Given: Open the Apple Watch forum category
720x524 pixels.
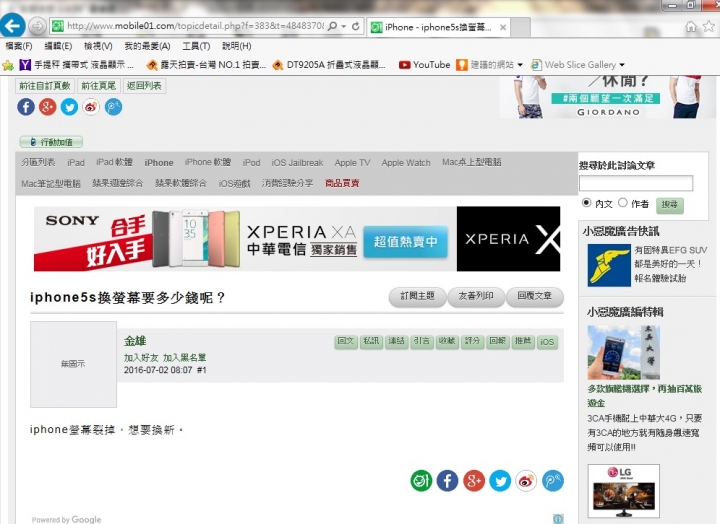Looking at the screenshot, I should click(406, 163).
